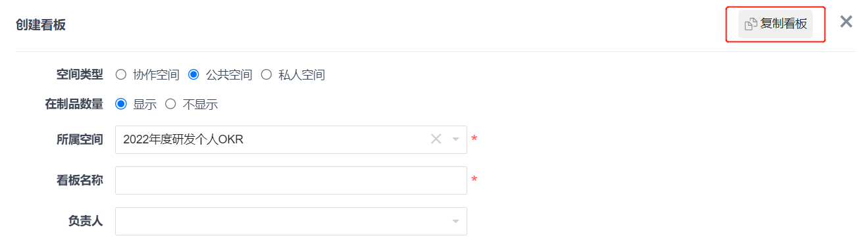The image size is (868, 242).
Task: Focus the 看板名称 text field
Action: coord(291,180)
